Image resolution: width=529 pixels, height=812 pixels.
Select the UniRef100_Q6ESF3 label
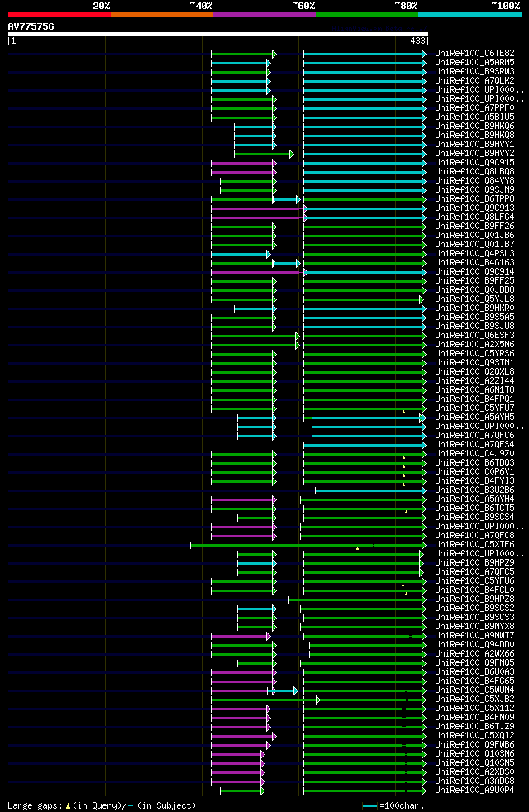point(474,336)
